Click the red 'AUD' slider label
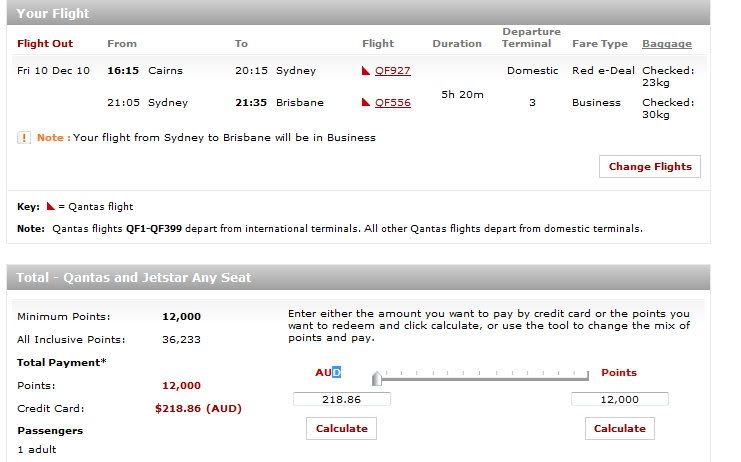The image size is (741, 462). (x=328, y=372)
